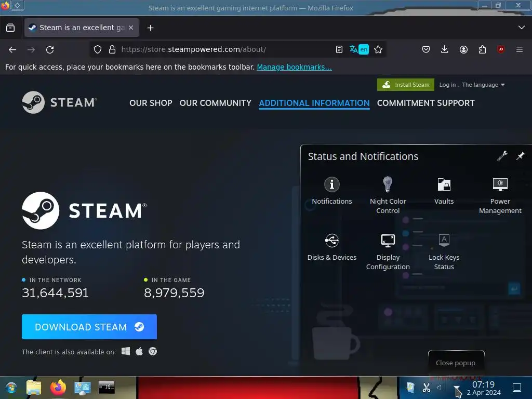532x399 pixels.
Task: Click the 8,979,559 in the game count
Action: click(x=174, y=293)
